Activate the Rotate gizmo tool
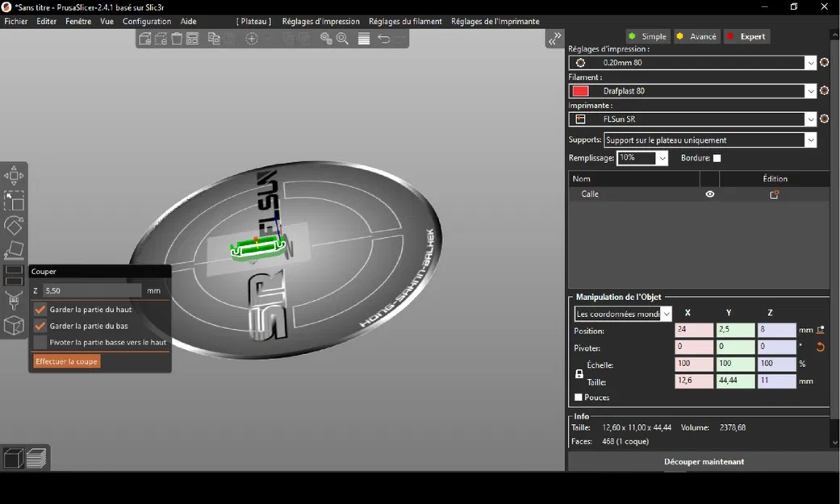Viewport: 840px width, 504px height. [14, 226]
